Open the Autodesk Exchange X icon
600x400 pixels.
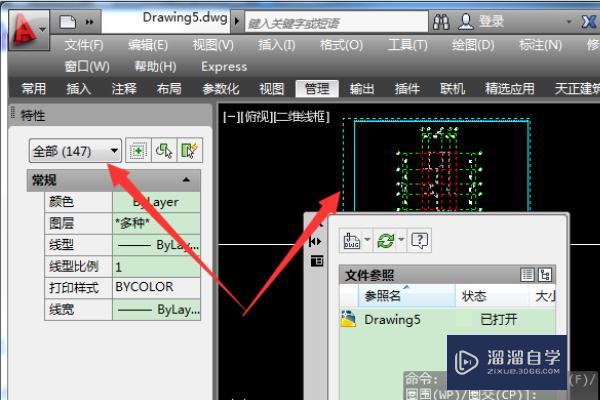590,22
